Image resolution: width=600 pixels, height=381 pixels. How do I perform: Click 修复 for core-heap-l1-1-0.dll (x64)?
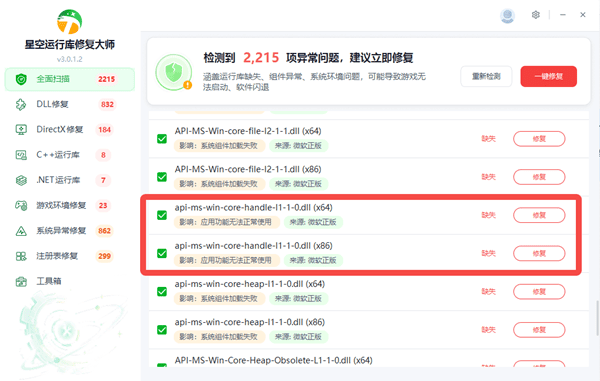pyautogui.click(x=539, y=292)
